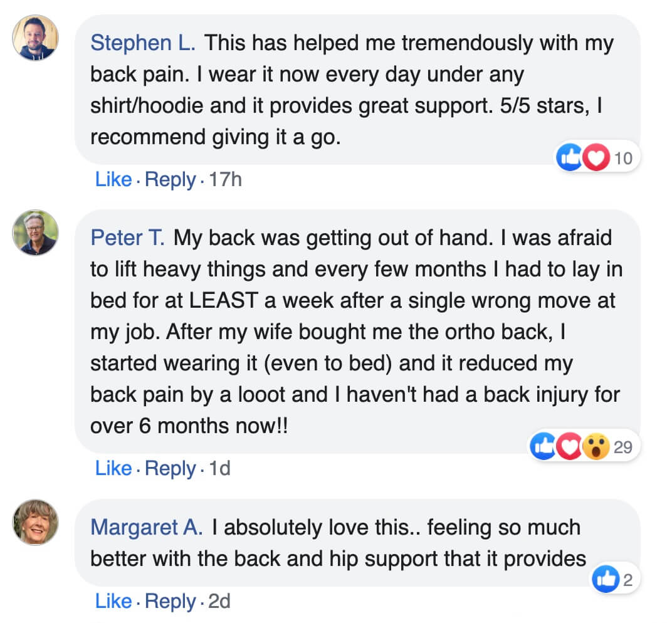This screenshot has width=672, height=623.
Task: Click wow emoji reaction on Peter's comment
Action: (x=595, y=447)
